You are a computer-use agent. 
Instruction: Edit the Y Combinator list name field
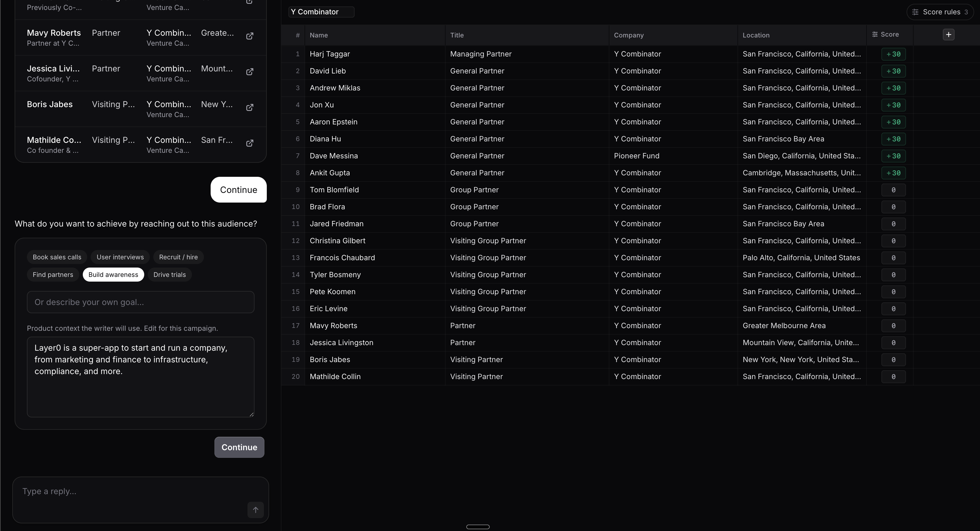321,12
